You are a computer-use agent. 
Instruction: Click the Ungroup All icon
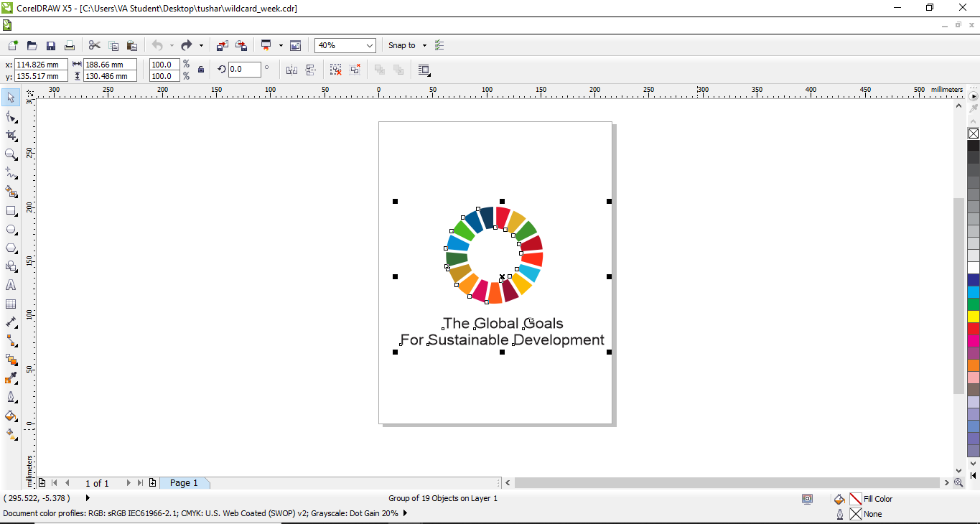coord(355,70)
